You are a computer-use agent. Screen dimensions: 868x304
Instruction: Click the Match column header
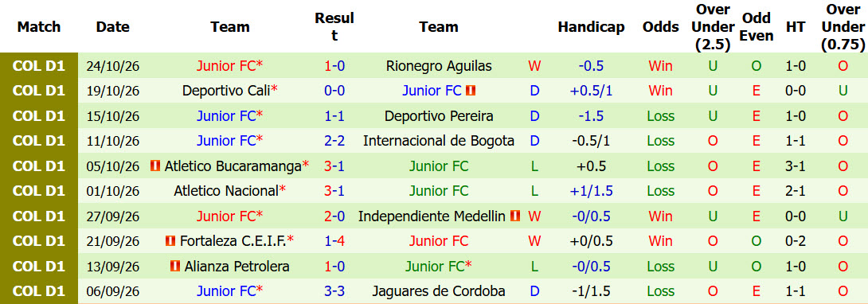point(39,26)
